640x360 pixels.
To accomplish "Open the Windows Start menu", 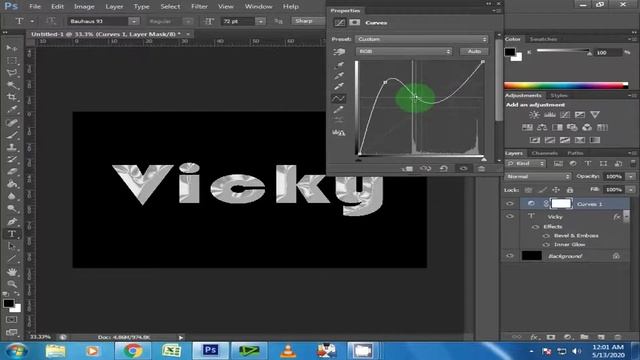I will (x=17, y=351).
